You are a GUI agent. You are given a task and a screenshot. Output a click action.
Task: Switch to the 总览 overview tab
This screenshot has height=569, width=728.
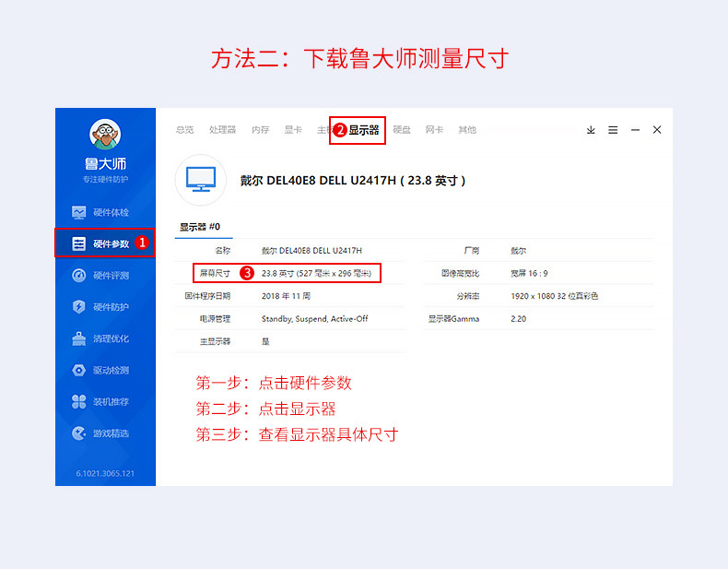click(x=185, y=130)
